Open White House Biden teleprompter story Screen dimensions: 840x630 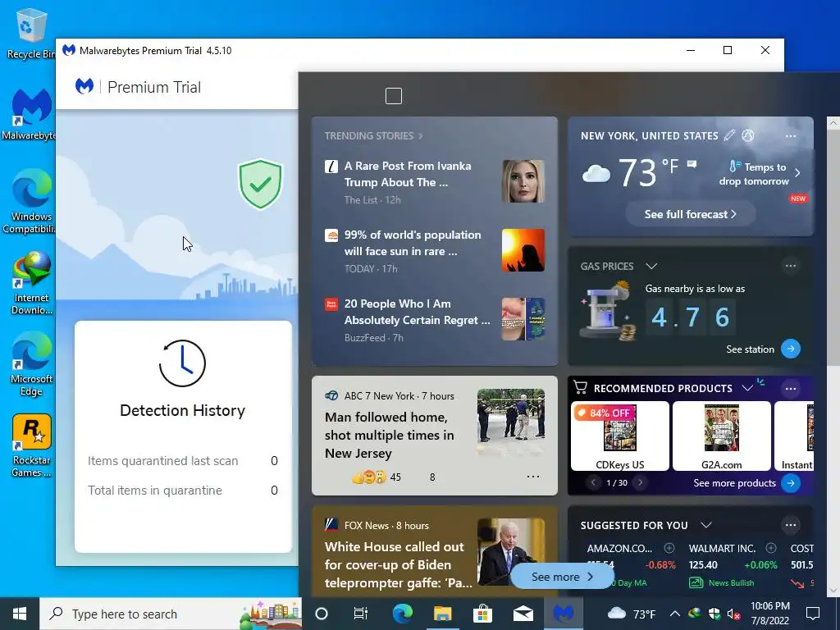(x=398, y=564)
